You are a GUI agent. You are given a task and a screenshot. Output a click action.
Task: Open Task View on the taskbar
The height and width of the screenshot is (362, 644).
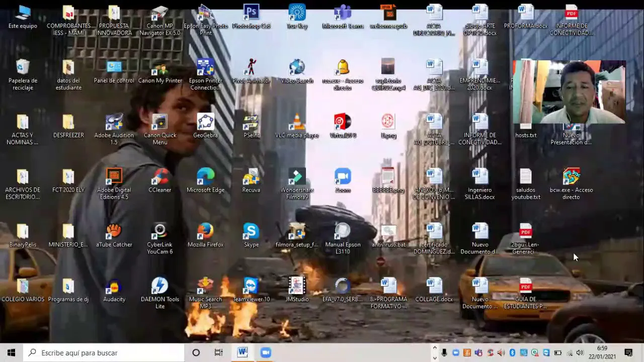tap(218, 352)
